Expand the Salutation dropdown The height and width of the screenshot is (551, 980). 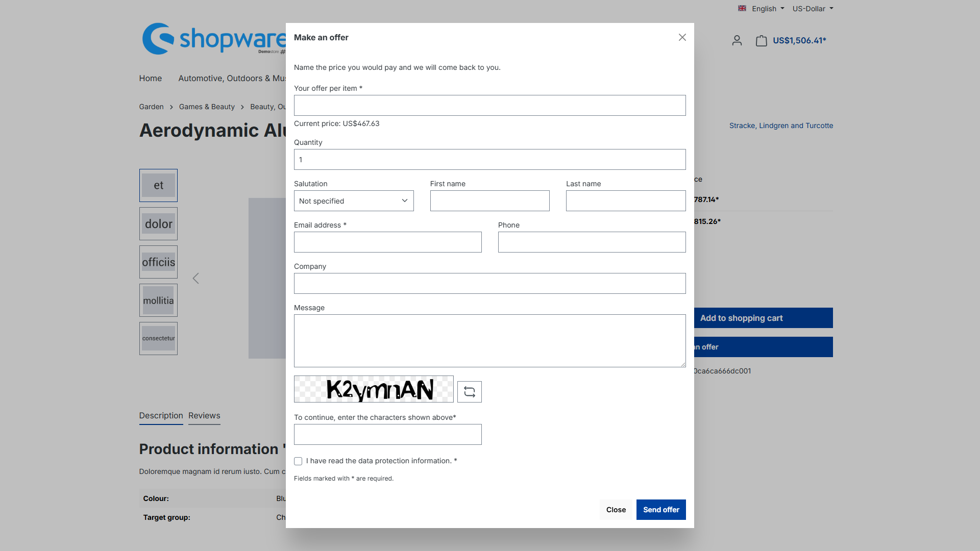point(354,201)
